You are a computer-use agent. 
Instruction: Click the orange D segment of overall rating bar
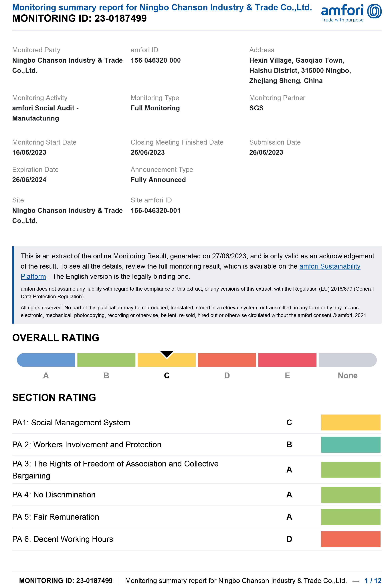click(x=227, y=360)
